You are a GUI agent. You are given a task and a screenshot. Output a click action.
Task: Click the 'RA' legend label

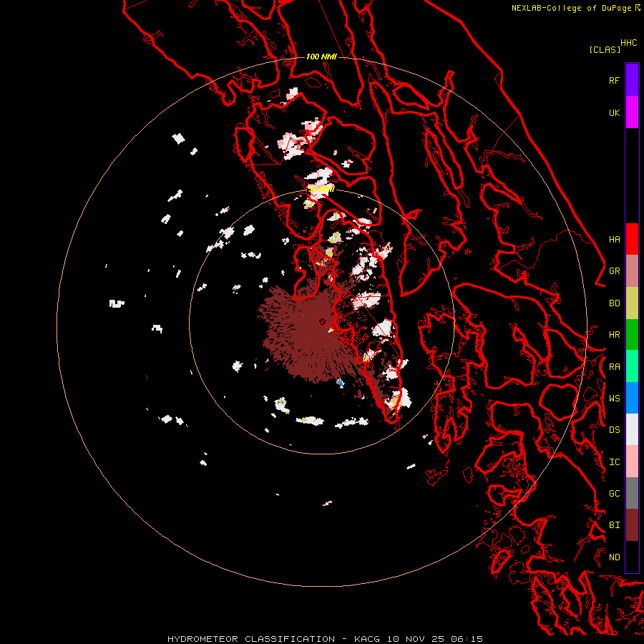(x=615, y=367)
